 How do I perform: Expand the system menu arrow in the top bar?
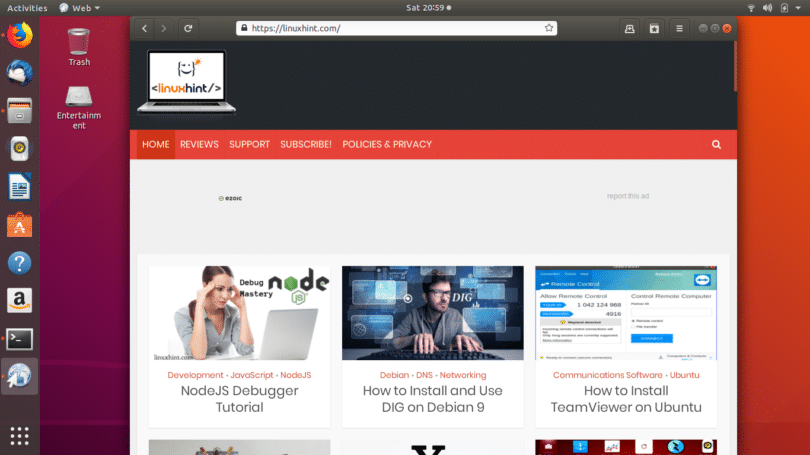tap(798, 8)
